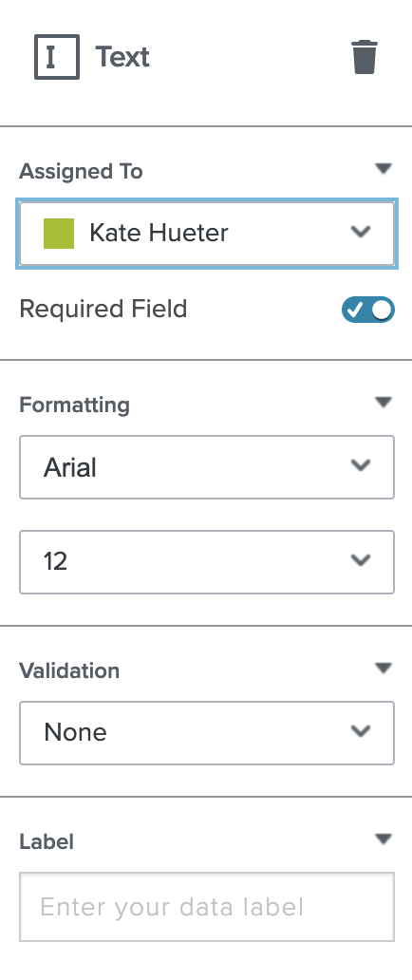Image resolution: width=412 pixels, height=980 pixels.
Task: Open the Arial font dropdown
Action: [207, 467]
